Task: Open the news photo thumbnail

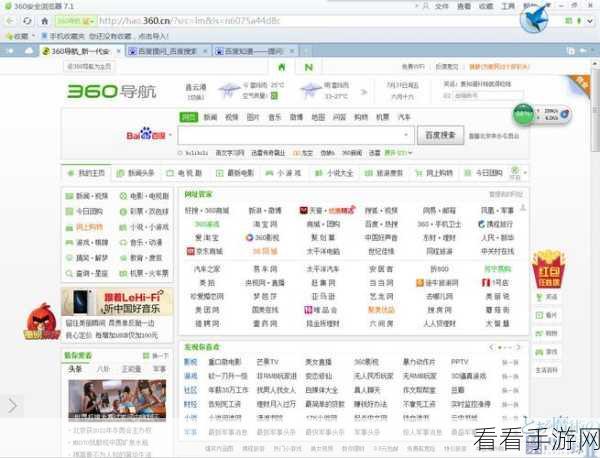Action: point(117,401)
